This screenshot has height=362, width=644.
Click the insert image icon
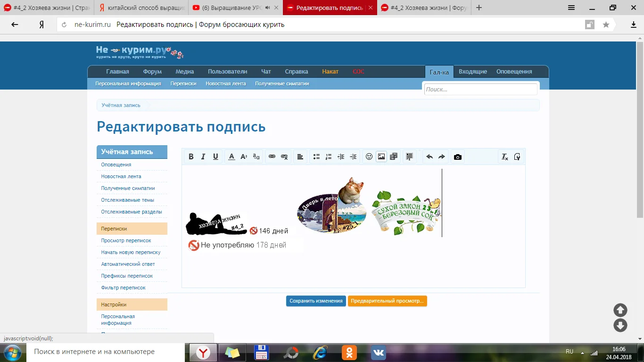tap(381, 157)
